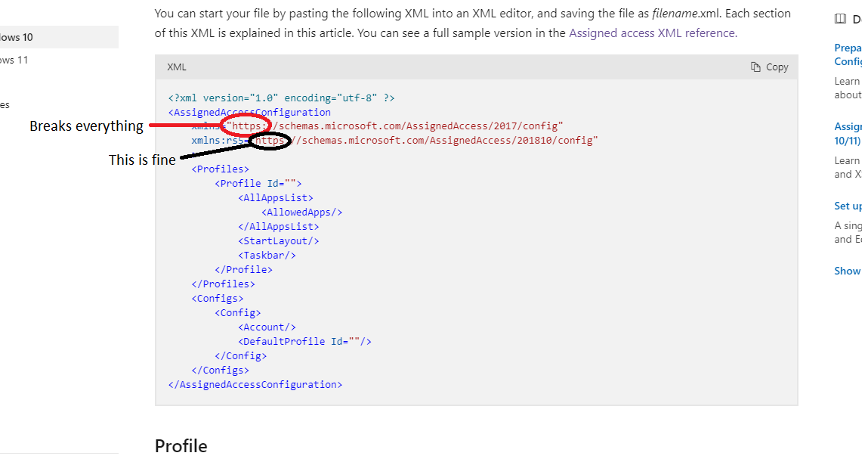Click the <Taskbar/> tag
Viewport: 868px width, 459px height.
pyautogui.click(x=267, y=256)
